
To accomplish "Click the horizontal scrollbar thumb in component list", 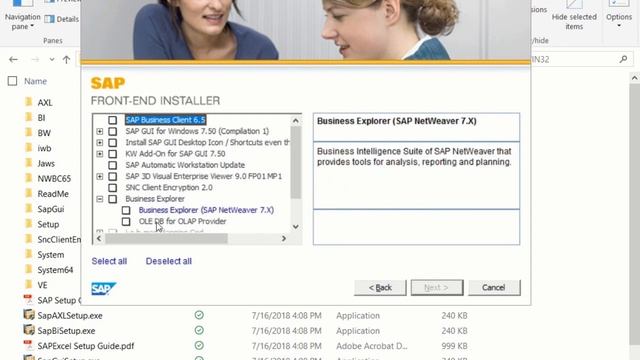I will tap(166, 239).
